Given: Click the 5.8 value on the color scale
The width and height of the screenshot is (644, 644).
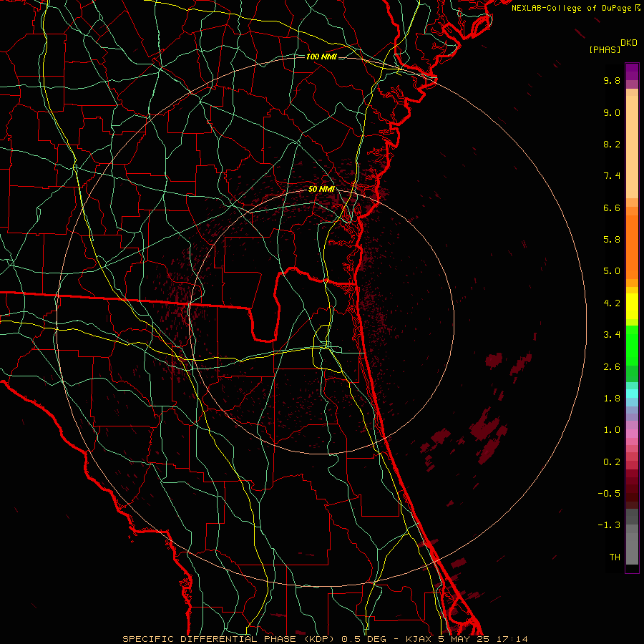Looking at the screenshot, I should click(612, 240).
